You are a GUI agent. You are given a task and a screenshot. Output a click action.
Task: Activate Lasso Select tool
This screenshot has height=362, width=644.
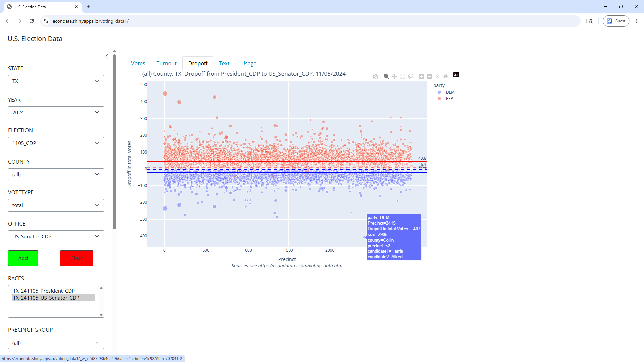411,76
